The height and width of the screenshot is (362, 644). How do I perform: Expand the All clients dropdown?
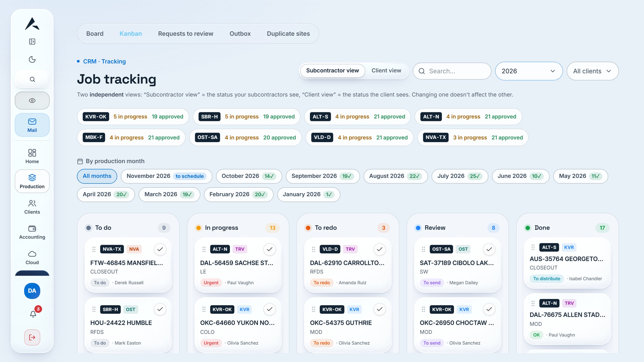592,71
